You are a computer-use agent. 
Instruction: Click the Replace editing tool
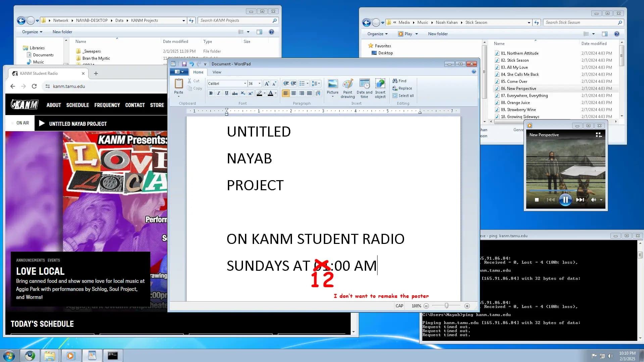point(402,88)
